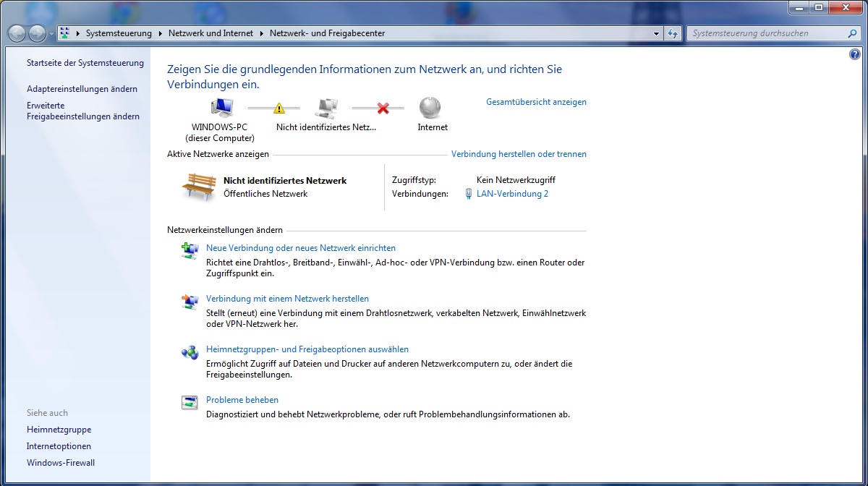The image size is (868, 486).
Task: Maximize the control panel window
Action: pos(818,7)
